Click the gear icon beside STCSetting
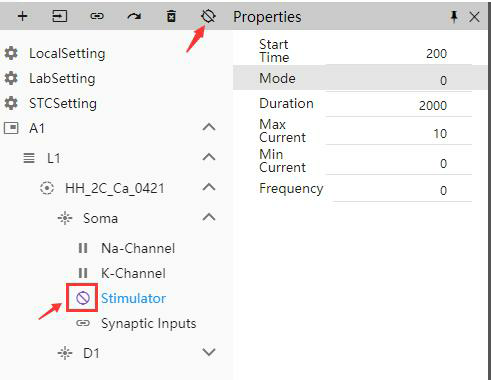The width and height of the screenshot is (491, 380). pos(11,103)
